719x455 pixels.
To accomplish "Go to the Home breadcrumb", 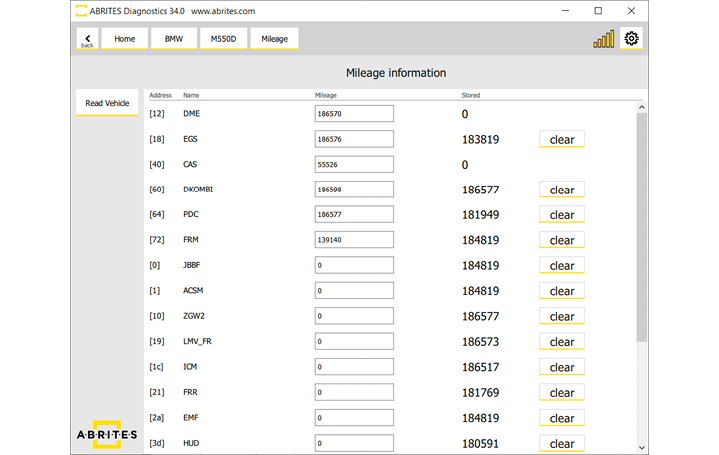I will [x=124, y=39].
